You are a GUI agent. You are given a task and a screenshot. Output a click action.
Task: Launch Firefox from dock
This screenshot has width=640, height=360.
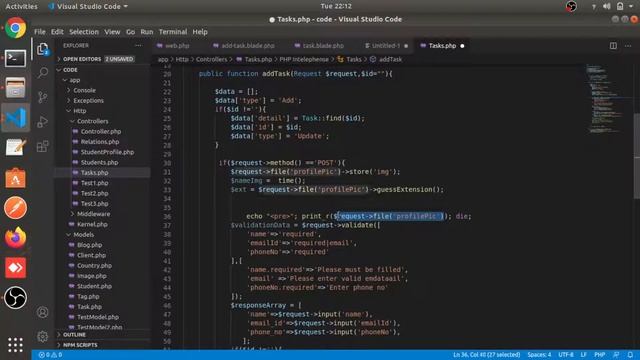(x=16, y=238)
